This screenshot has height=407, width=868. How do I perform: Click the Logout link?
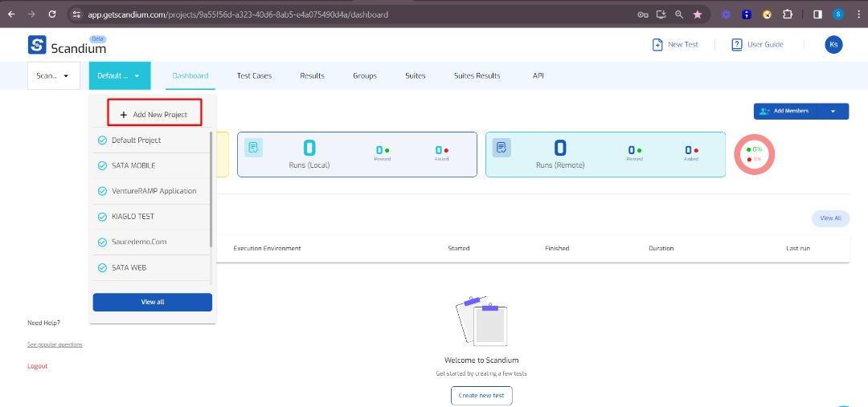click(x=38, y=366)
